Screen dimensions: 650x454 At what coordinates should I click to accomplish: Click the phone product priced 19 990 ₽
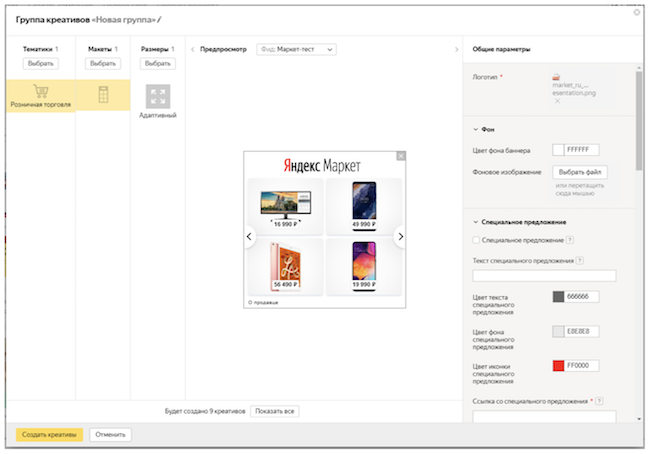pyautogui.click(x=364, y=267)
